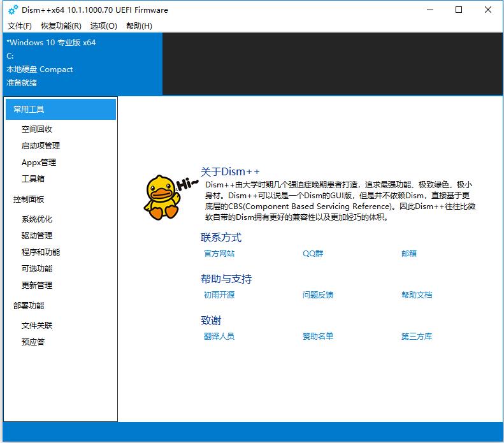Select the Windows 10 专业版 x64 image tile
The image size is (504, 443).
click(82, 63)
